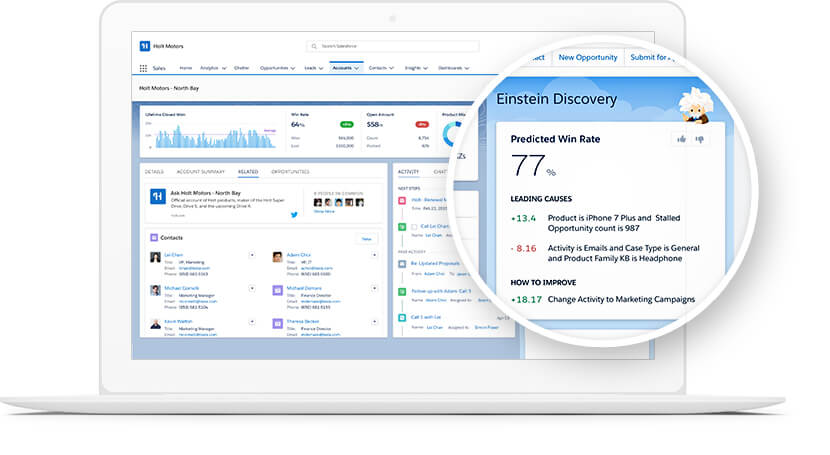The image size is (830, 455).
Task: Click Lei Chen's avatar photo
Action: (x=155, y=257)
